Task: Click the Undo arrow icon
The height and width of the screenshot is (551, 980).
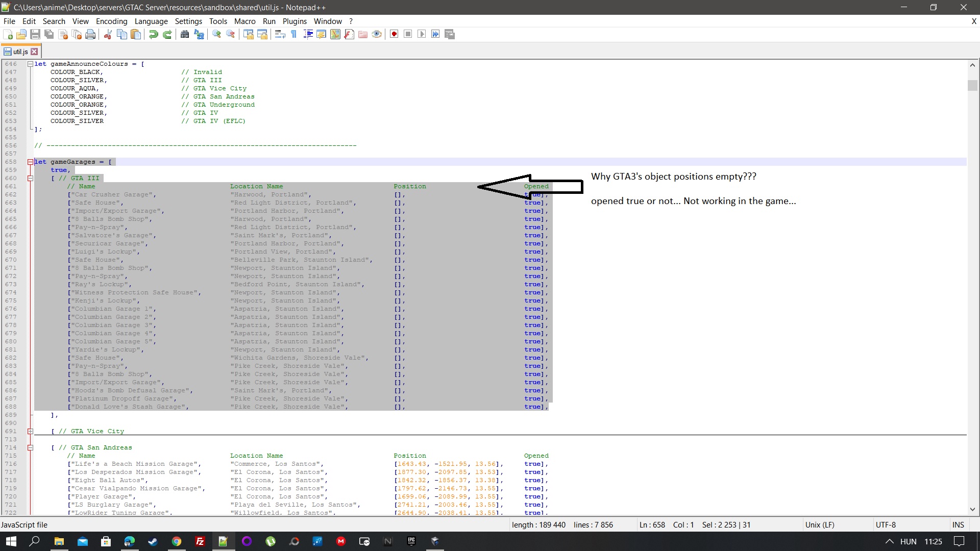Action: coord(153,34)
